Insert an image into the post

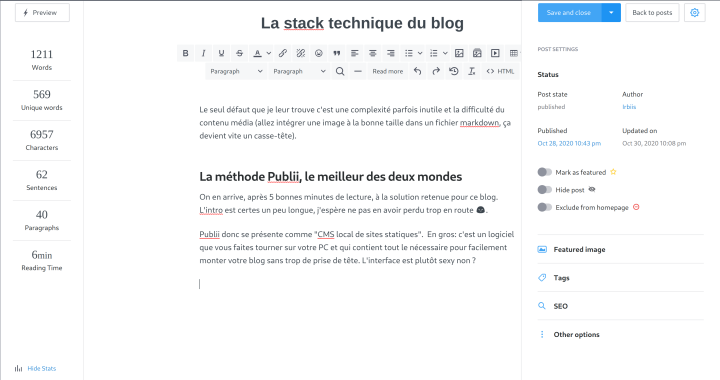(x=459, y=53)
